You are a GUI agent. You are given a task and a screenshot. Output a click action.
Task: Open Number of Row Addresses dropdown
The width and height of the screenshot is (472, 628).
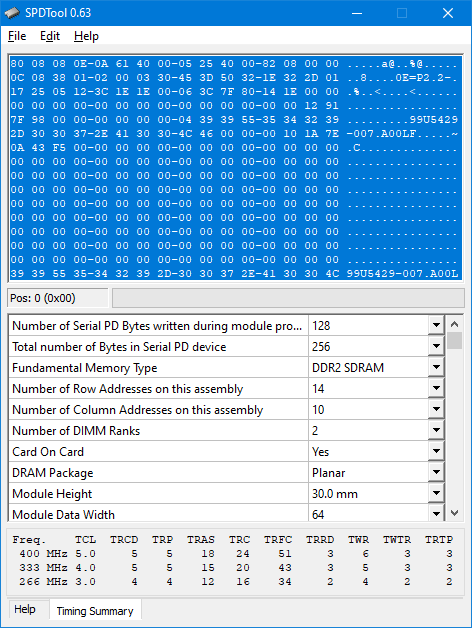(x=436, y=388)
